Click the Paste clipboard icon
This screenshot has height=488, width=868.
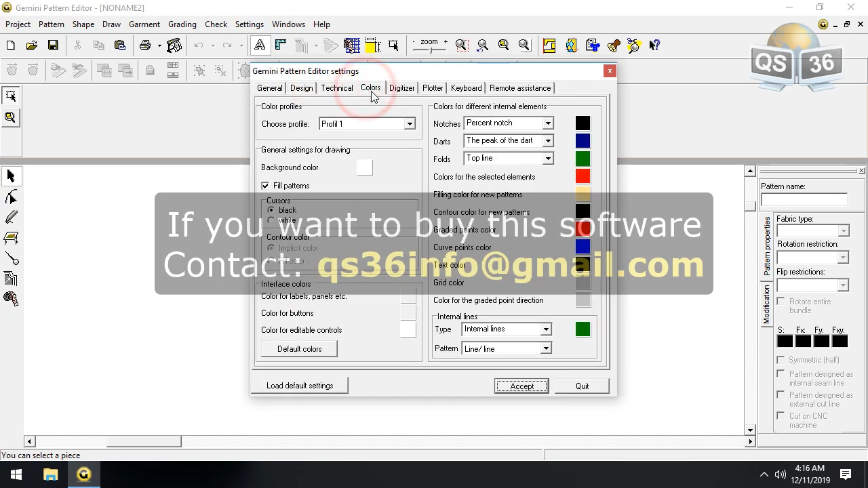tap(120, 45)
